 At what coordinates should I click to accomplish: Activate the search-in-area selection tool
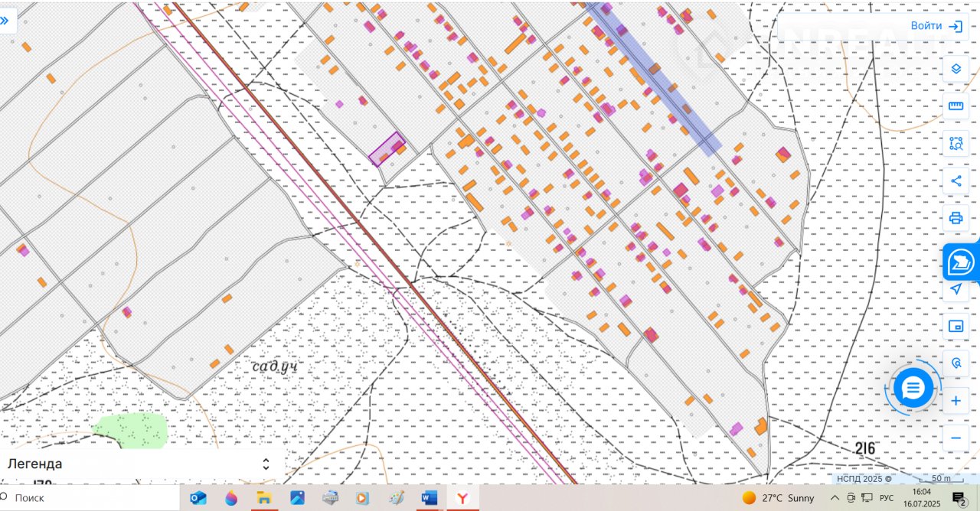[x=955, y=143]
